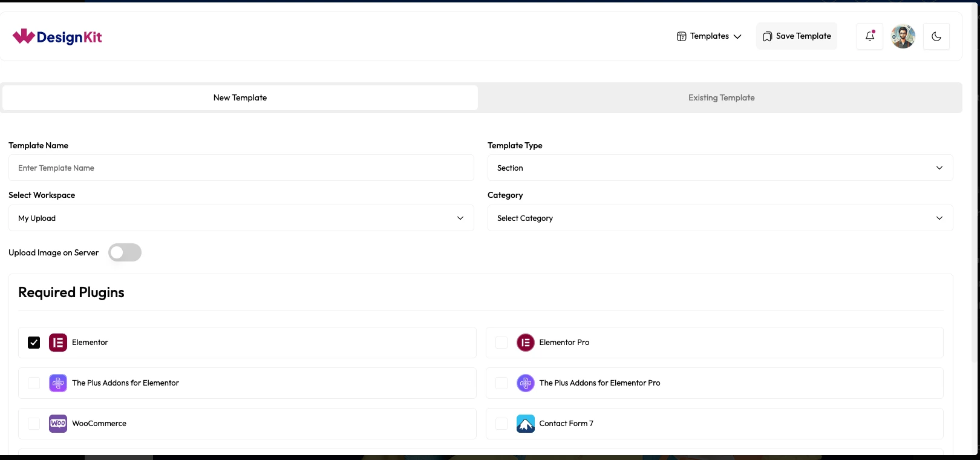
Task: Switch to the Existing Template tab
Action: click(x=721, y=97)
